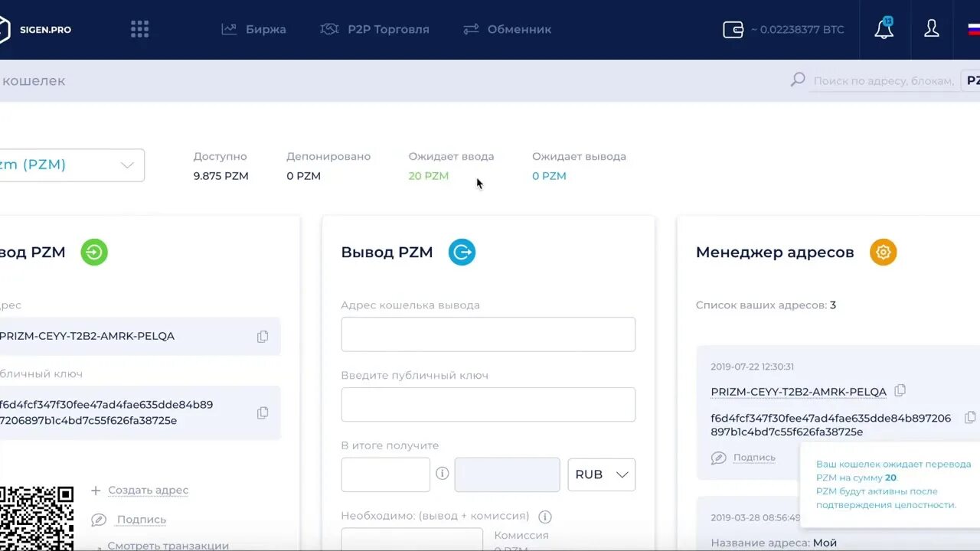
Task: Click the pending deposit '20 PZM' value
Action: (429, 176)
